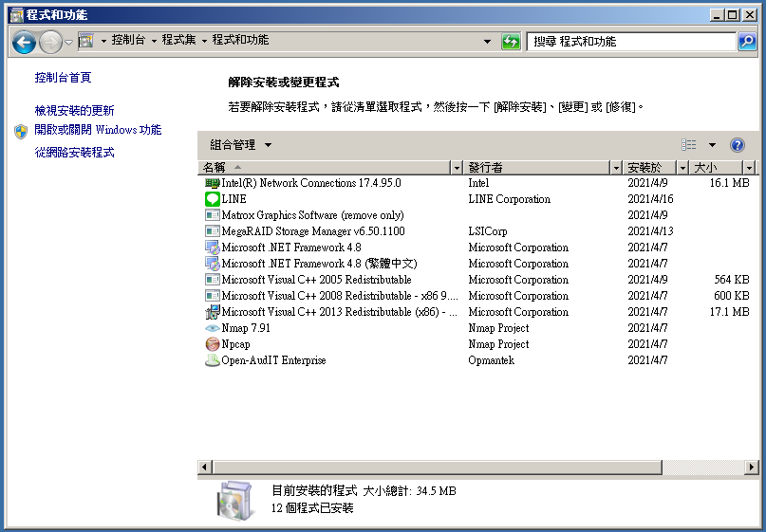Click the 16.1 MB size cell
The height and width of the screenshot is (532, 766).
(x=729, y=183)
